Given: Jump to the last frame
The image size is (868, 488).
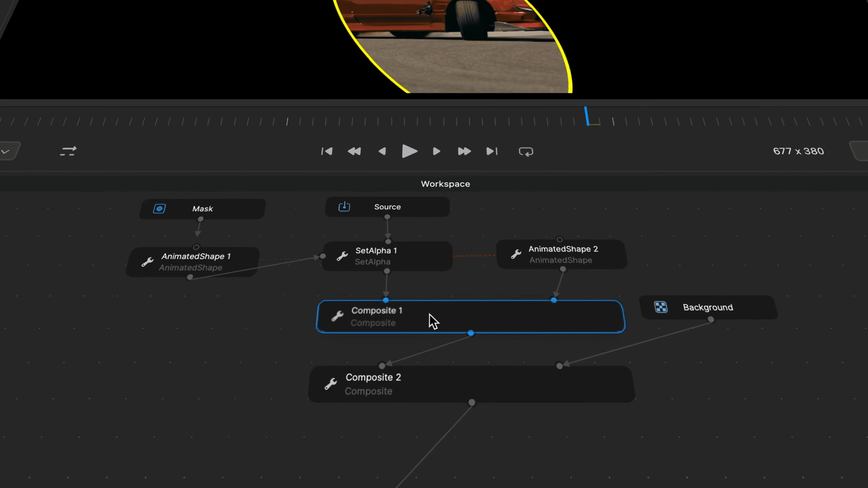Looking at the screenshot, I should click(x=492, y=151).
